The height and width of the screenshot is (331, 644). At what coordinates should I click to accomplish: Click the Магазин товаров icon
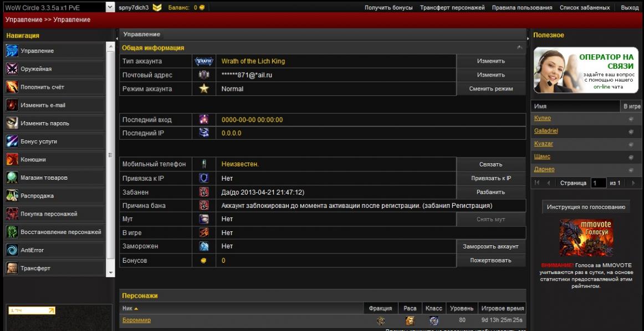(x=12, y=177)
